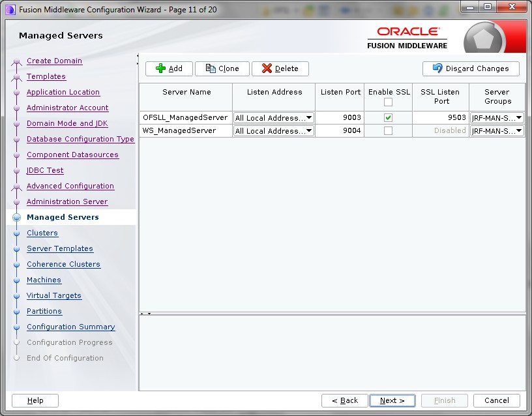Image resolution: width=532 pixels, height=416 pixels.
Task: Click the Server Name column header
Action: point(186,97)
